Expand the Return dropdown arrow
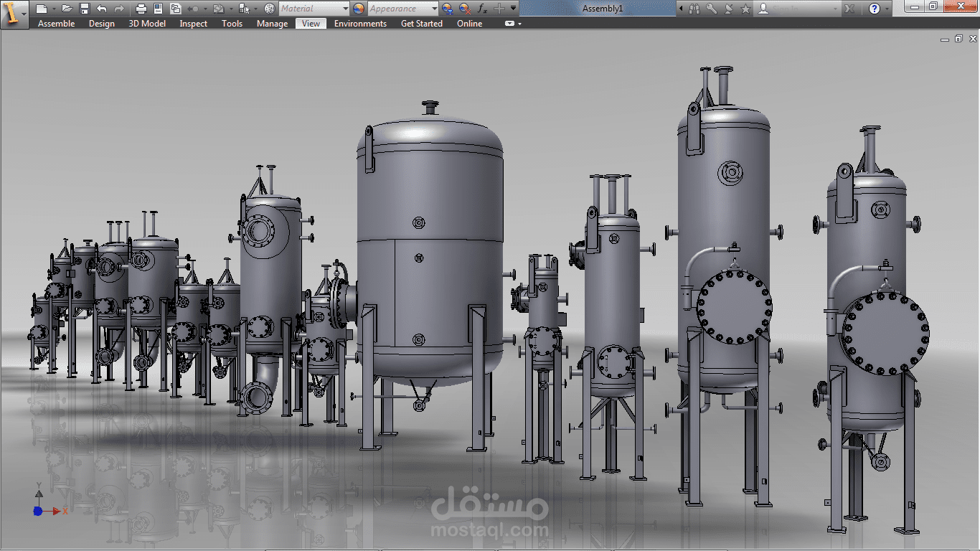The image size is (980, 551). pyautogui.click(x=205, y=9)
